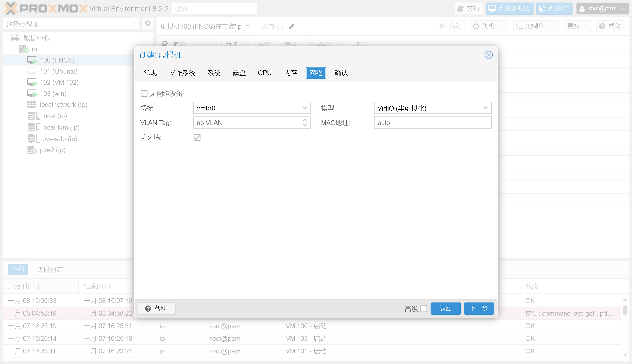
Task: Click the unknown-status storage icon for pve2
Action: click(32, 150)
